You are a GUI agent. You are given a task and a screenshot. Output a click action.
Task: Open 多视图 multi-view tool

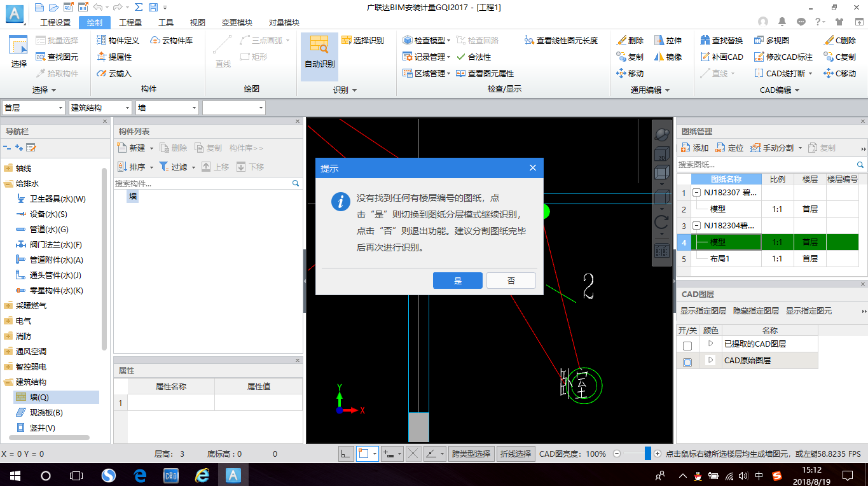[771, 40]
